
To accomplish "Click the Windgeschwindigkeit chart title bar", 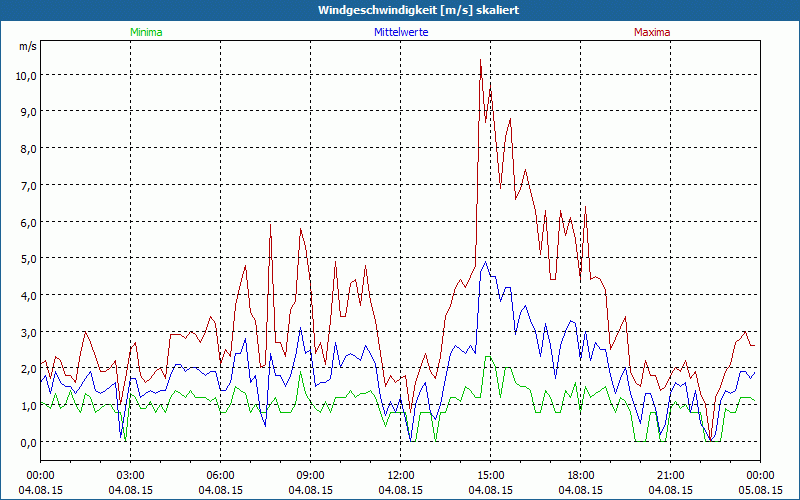I will (400, 9).
